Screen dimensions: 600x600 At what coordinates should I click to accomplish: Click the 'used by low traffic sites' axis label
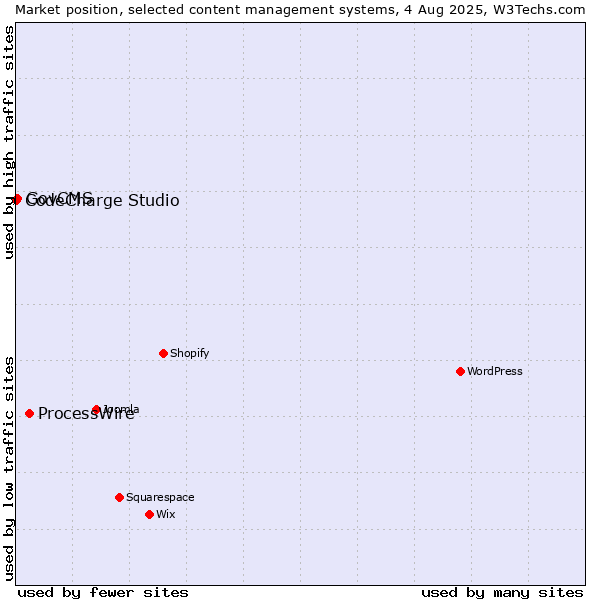tap(8, 469)
